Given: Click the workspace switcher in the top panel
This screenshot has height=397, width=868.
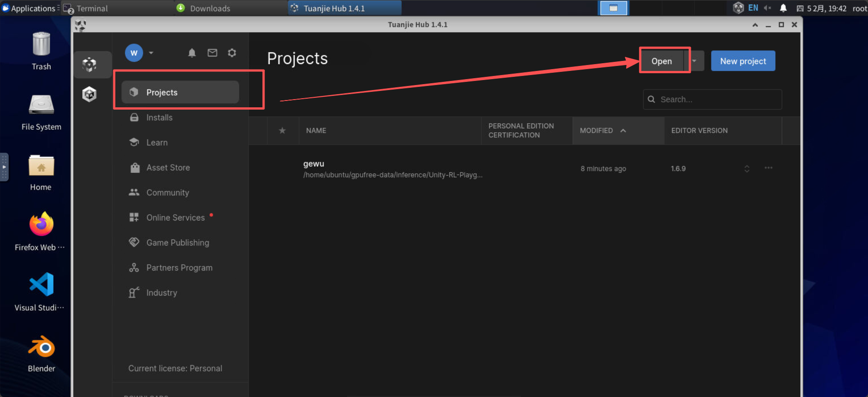Looking at the screenshot, I should click(614, 8).
